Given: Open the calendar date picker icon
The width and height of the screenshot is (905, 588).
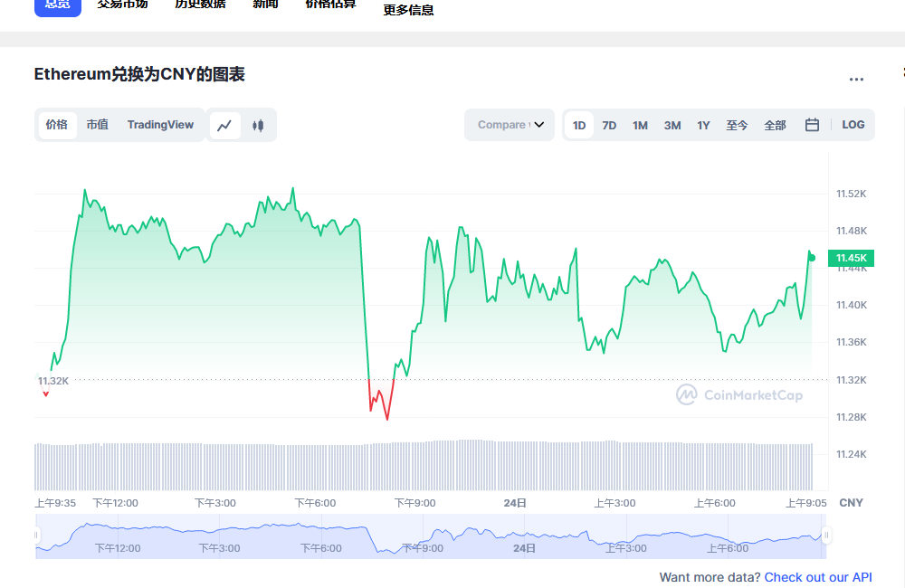Looking at the screenshot, I should pos(812,125).
